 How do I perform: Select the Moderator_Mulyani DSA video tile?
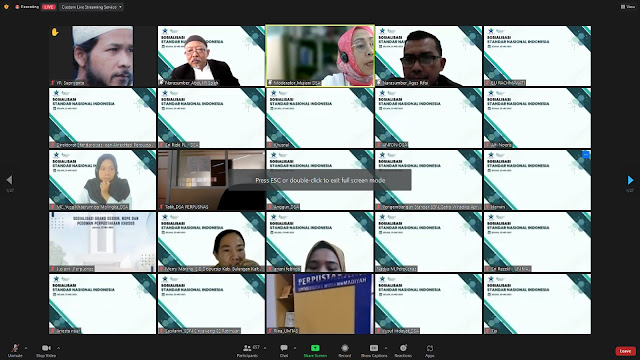point(320,56)
